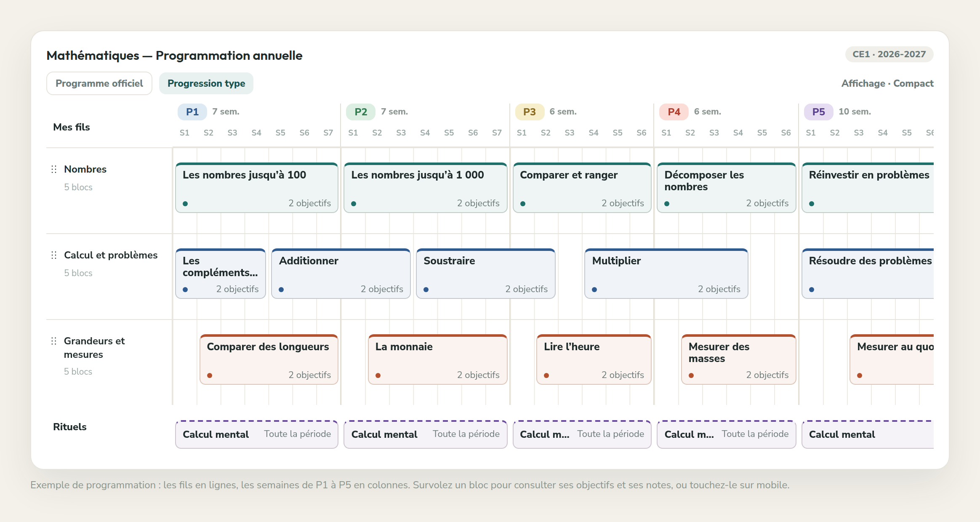
Task: Open the Comparer des longueurs block
Action: click(x=269, y=360)
